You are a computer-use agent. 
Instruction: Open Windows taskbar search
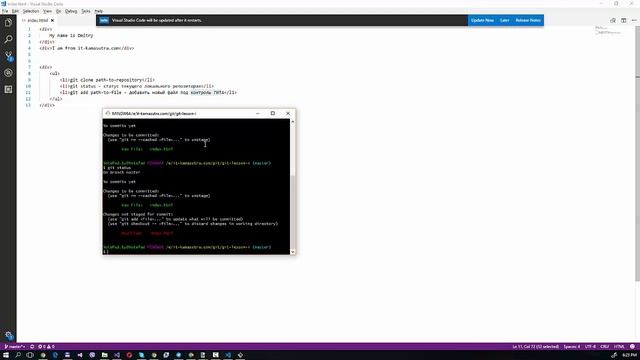coord(18,355)
